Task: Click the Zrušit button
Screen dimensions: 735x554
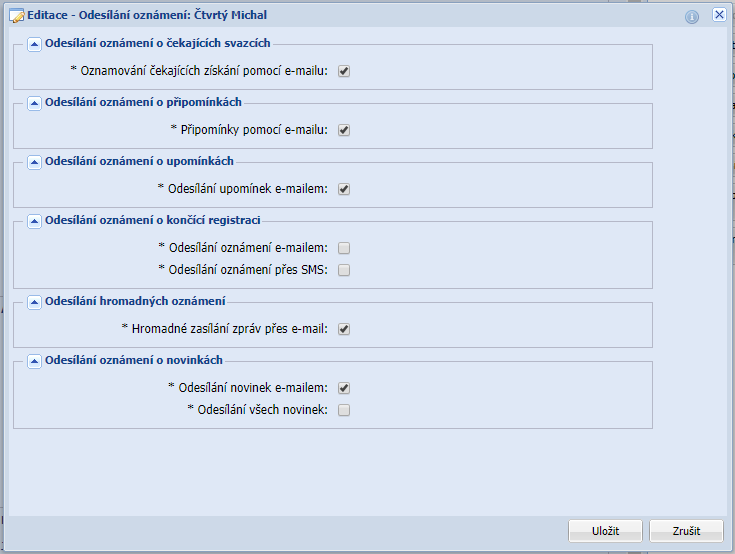Action: tap(686, 531)
